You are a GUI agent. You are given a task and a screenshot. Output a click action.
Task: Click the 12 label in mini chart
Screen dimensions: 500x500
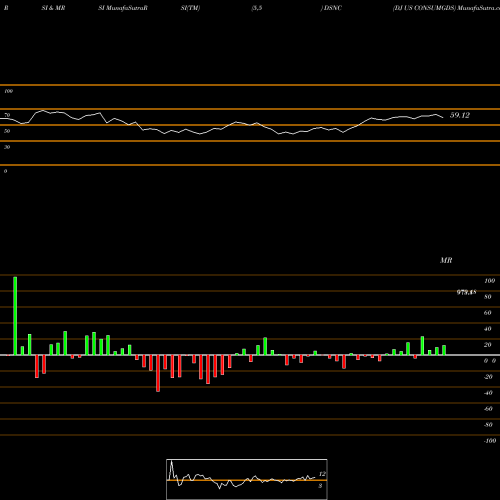[x=322, y=474]
